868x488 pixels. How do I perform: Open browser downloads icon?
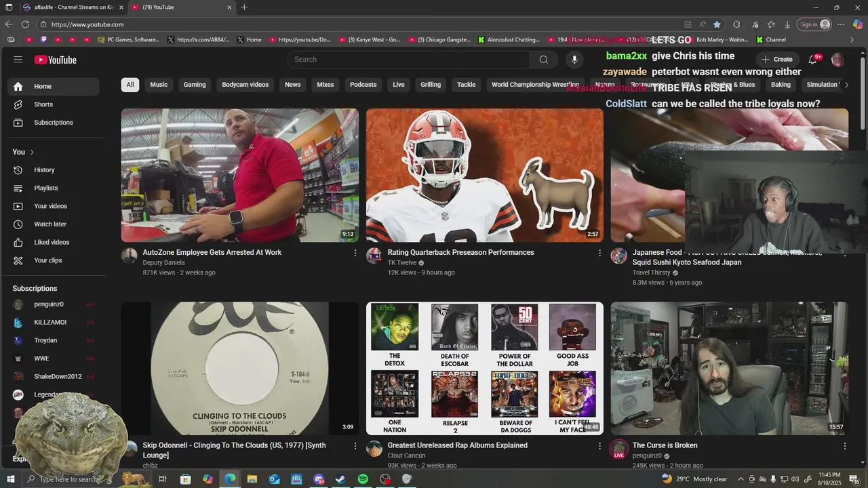[787, 24]
